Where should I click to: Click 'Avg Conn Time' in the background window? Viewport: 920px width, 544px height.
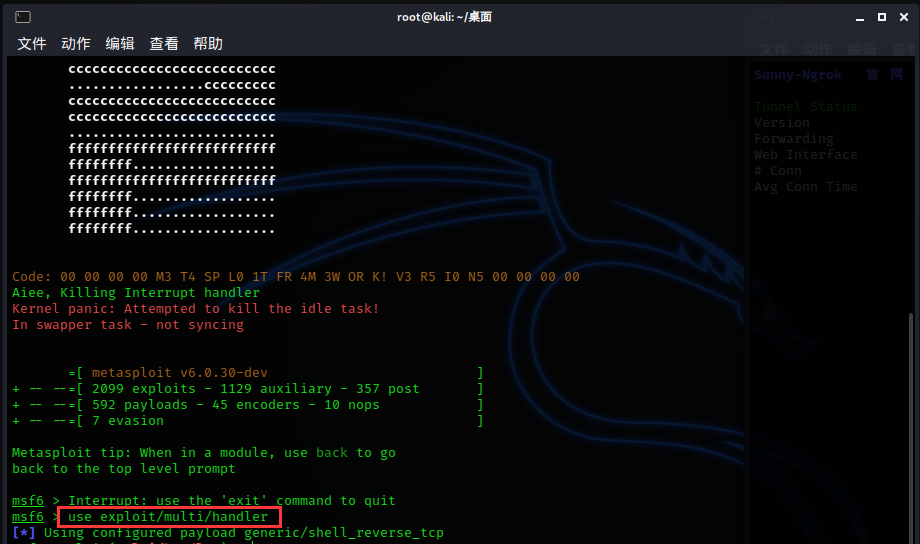pos(805,187)
